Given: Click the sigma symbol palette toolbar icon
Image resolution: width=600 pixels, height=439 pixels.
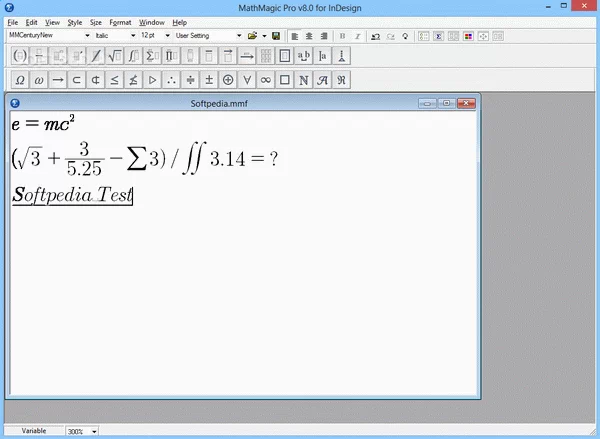Looking at the screenshot, I should pos(438,36).
